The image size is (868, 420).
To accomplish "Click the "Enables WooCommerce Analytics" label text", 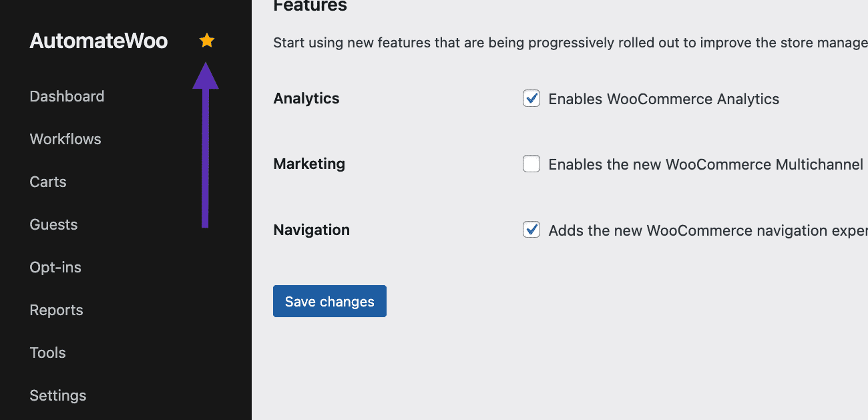I will (x=664, y=99).
